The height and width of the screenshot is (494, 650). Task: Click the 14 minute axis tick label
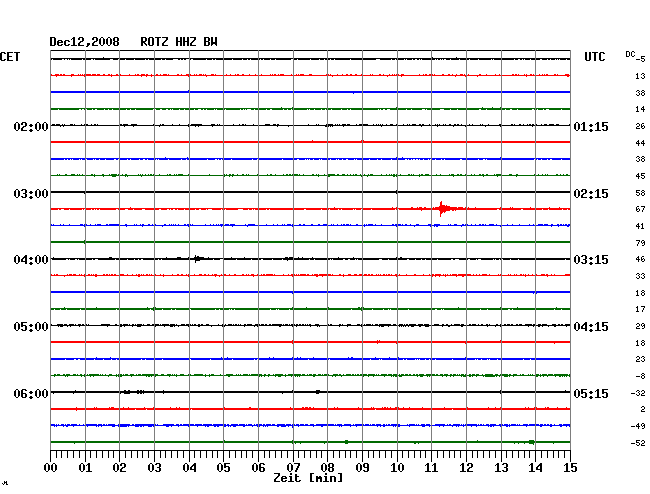[x=535, y=468]
